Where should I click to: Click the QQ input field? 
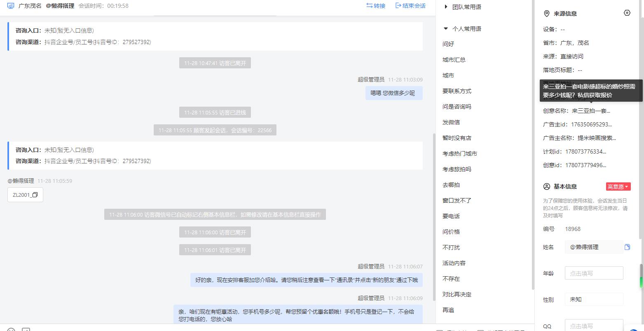coord(594,325)
